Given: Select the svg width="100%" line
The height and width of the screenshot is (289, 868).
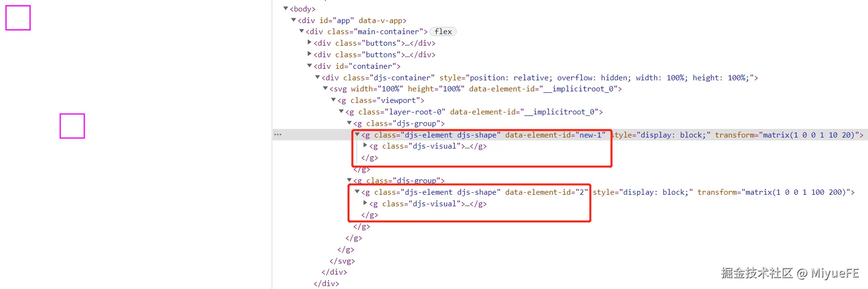Looking at the screenshot, I should 475,89.
